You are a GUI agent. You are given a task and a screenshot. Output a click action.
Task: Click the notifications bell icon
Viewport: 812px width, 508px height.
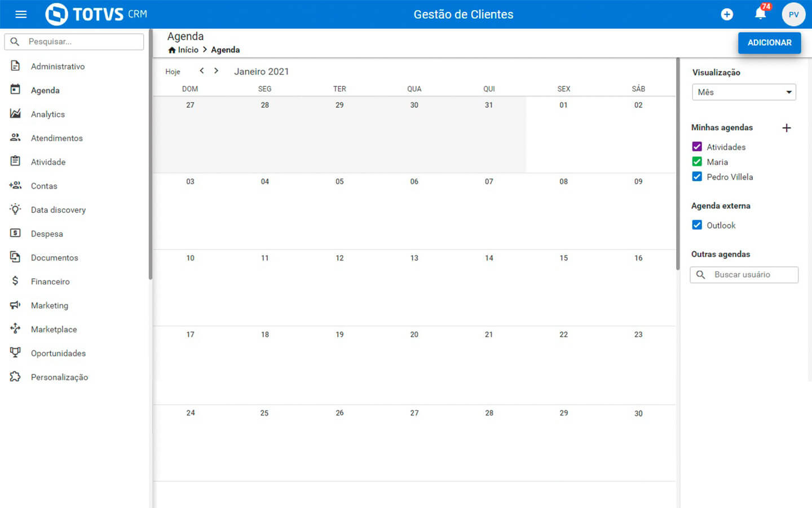click(760, 14)
